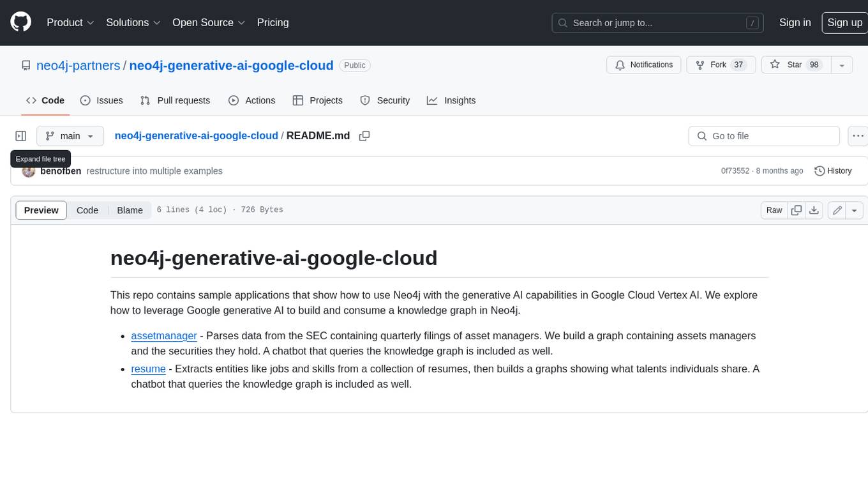The image size is (868, 488).
Task: Select the Blame view toggle
Action: click(130, 210)
